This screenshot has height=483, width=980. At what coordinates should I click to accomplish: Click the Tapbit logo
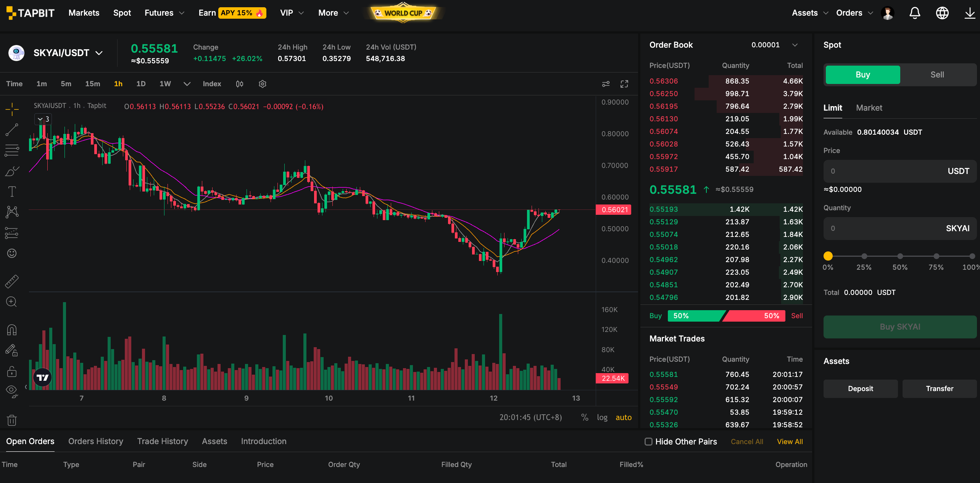coord(31,13)
